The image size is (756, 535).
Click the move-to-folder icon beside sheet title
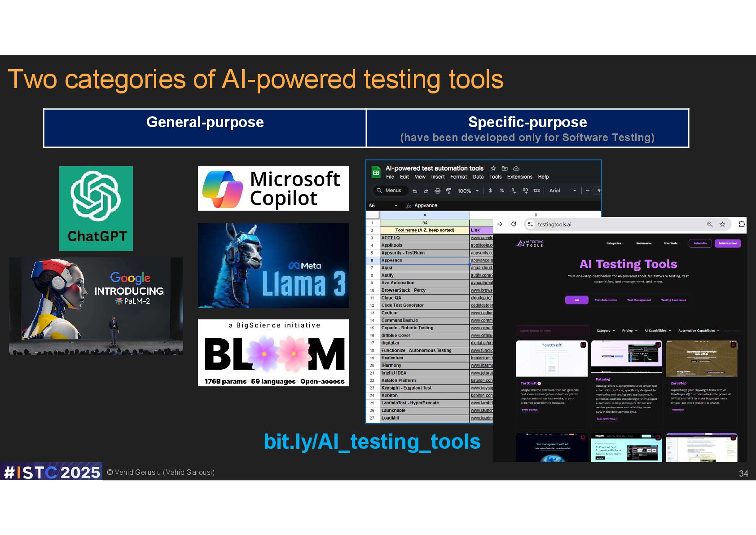click(505, 168)
